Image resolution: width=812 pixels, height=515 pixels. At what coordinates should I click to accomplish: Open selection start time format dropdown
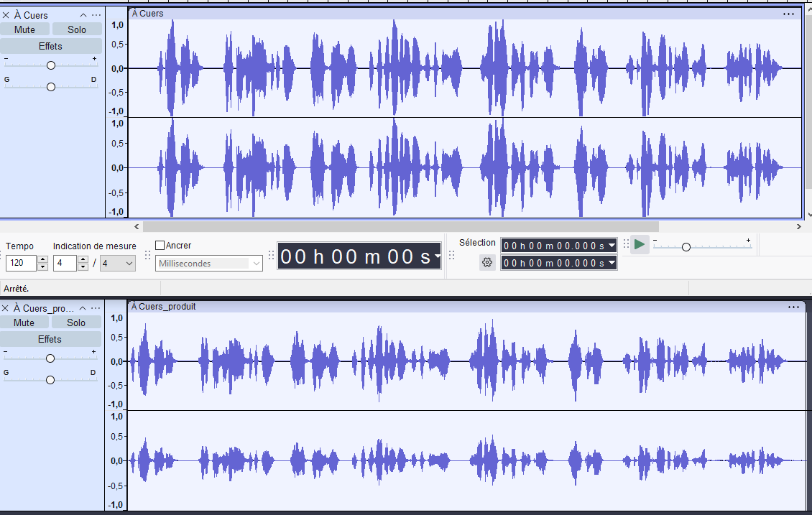tap(612, 246)
